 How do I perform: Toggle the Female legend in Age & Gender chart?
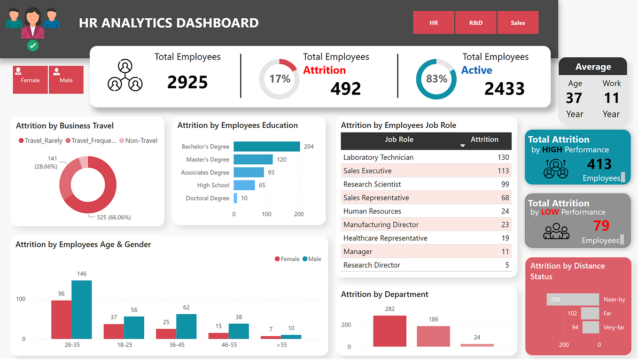[x=288, y=259]
